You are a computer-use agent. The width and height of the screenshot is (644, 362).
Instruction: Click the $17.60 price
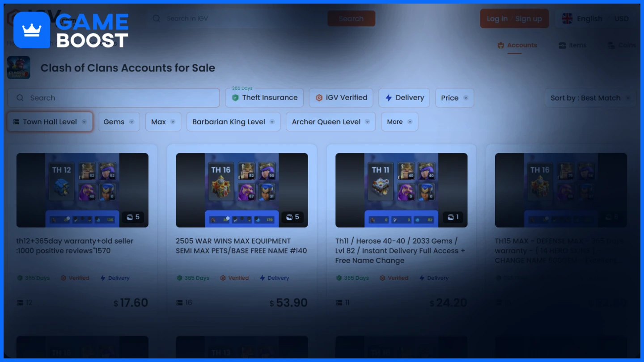click(x=131, y=303)
